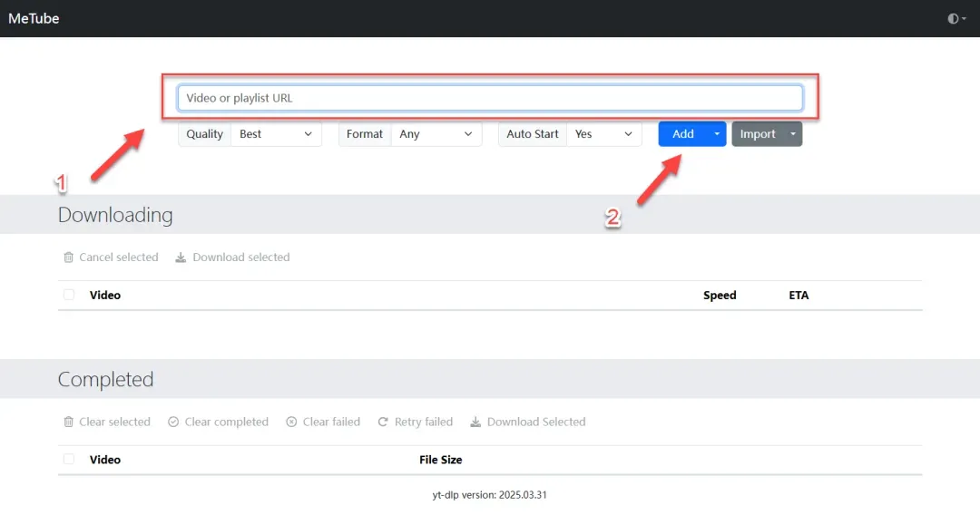This screenshot has width=980, height=515.
Task: Click the gray Import button
Action: coord(758,134)
